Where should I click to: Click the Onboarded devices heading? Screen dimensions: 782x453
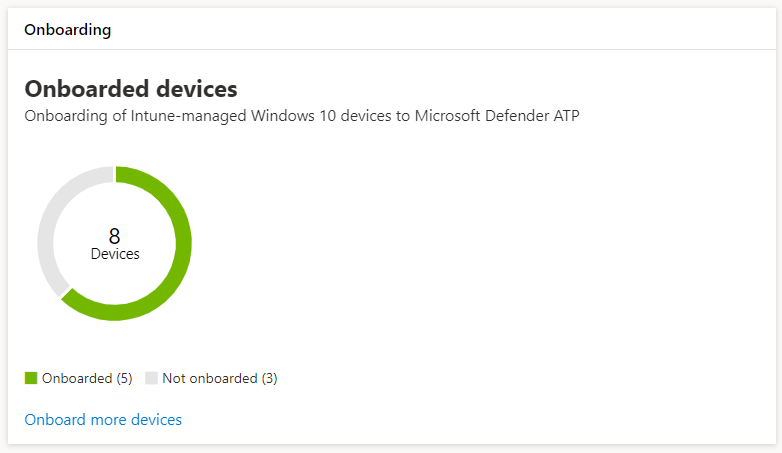point(131,88)
